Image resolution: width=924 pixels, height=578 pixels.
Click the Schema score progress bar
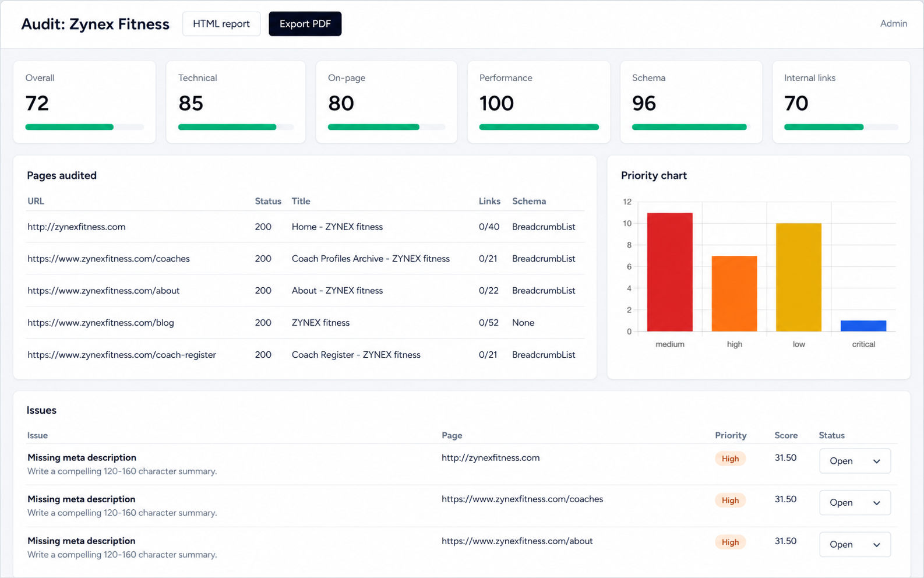coord(692,127)
